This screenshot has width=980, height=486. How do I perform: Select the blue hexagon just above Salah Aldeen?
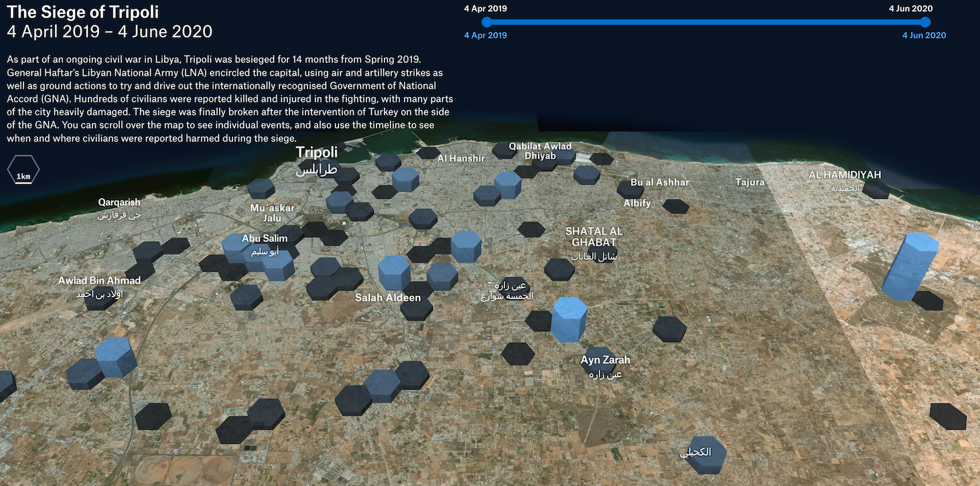394,272
